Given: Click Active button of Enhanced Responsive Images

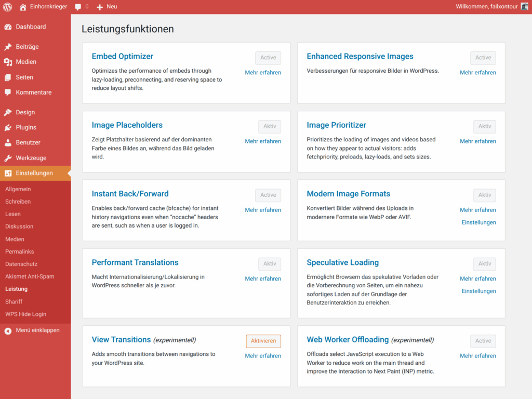Looking at the screenshot, I should pyautogui.click(x=483, y=58).
